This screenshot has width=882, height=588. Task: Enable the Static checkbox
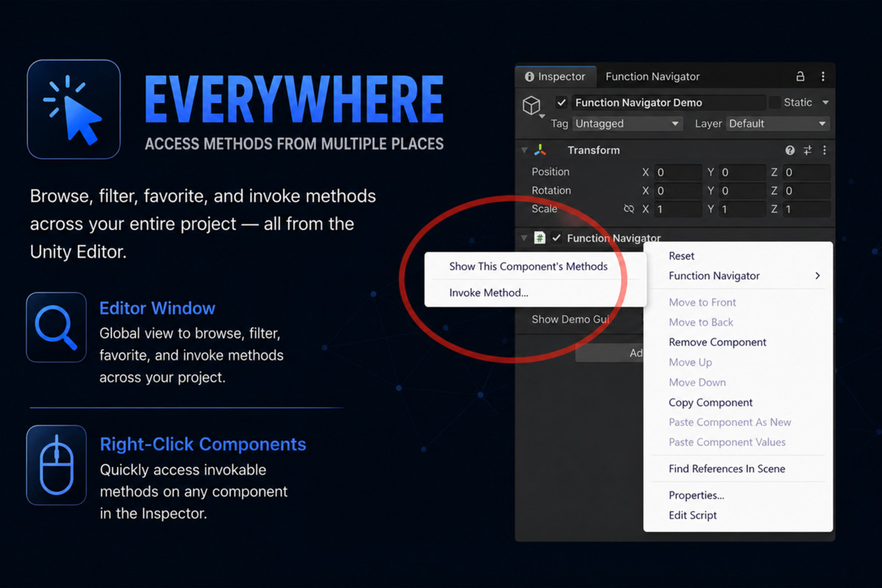[774, 102]
